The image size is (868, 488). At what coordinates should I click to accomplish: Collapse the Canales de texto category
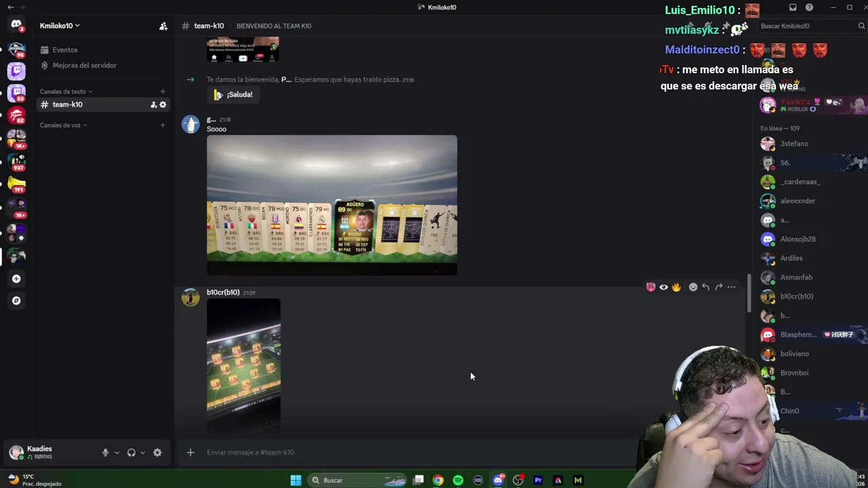66,91
